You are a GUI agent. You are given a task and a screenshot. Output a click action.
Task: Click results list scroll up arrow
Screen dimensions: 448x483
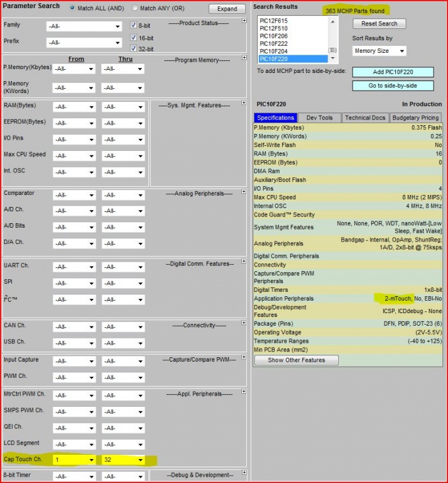(332, 21)
